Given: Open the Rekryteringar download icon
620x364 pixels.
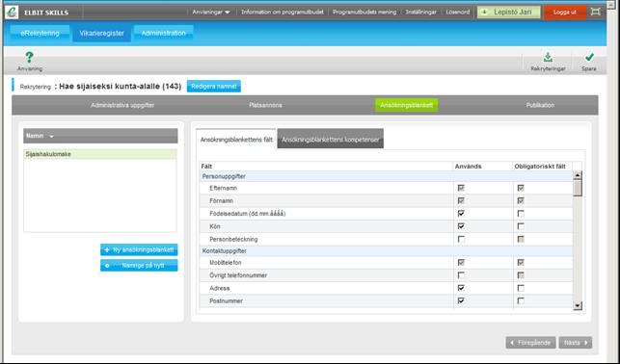Looking at the screenshot, I should point(548,57).
